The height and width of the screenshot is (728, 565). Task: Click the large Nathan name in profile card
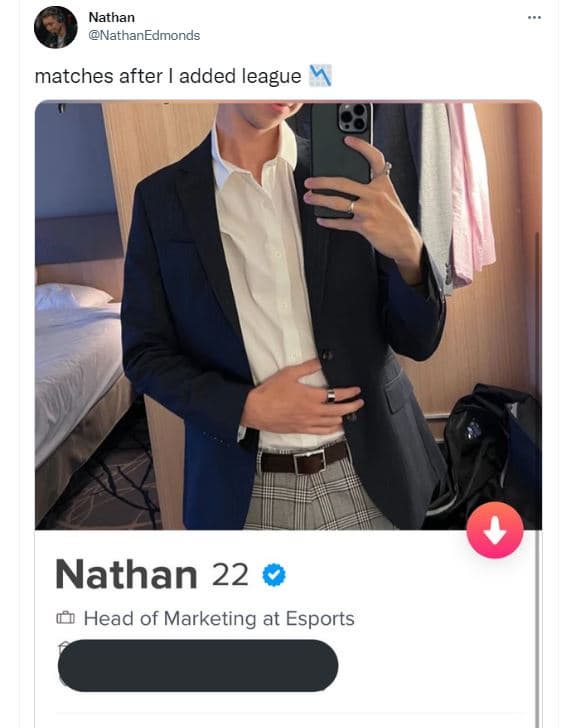pyautogui.click(x=126, y=574)
